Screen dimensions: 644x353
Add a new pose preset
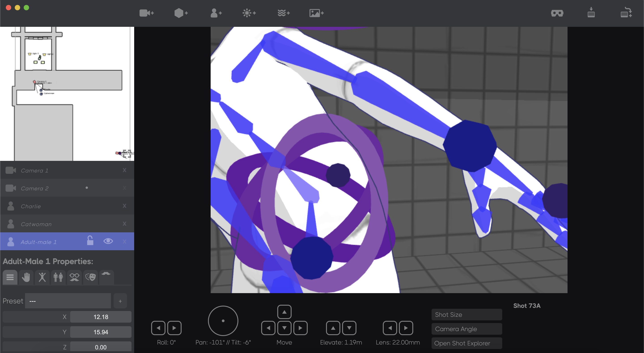[x=120, y=301]
